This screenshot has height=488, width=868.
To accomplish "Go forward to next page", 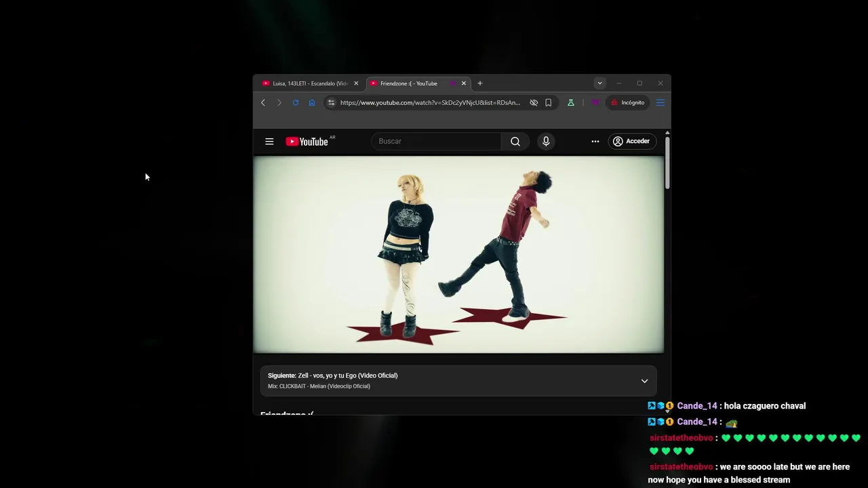I will point(279,102).
